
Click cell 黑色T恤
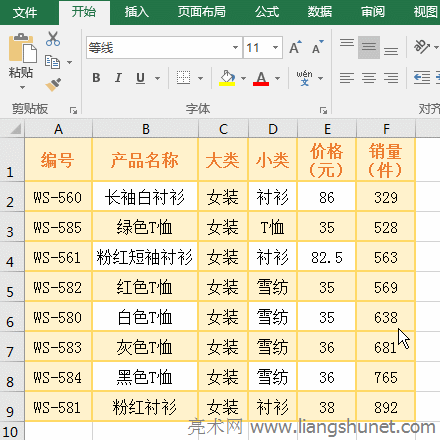click(x=145, y=377)
